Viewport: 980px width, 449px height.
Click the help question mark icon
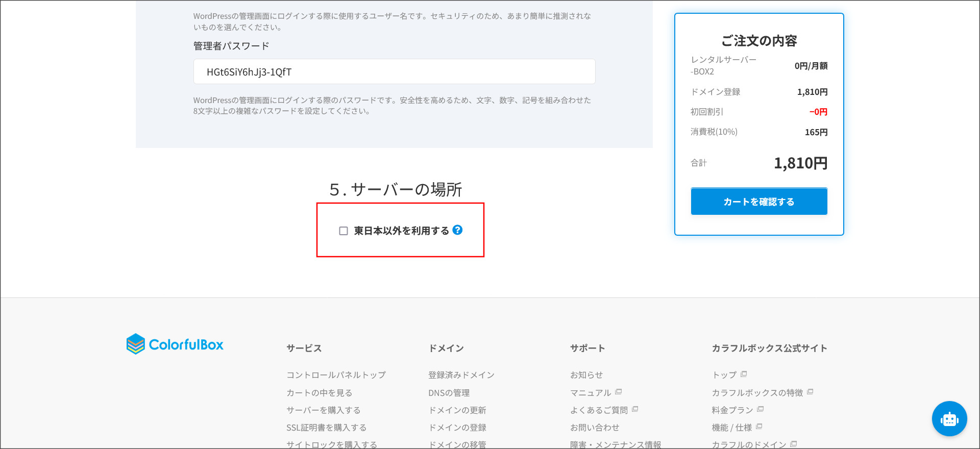point(457,230)
